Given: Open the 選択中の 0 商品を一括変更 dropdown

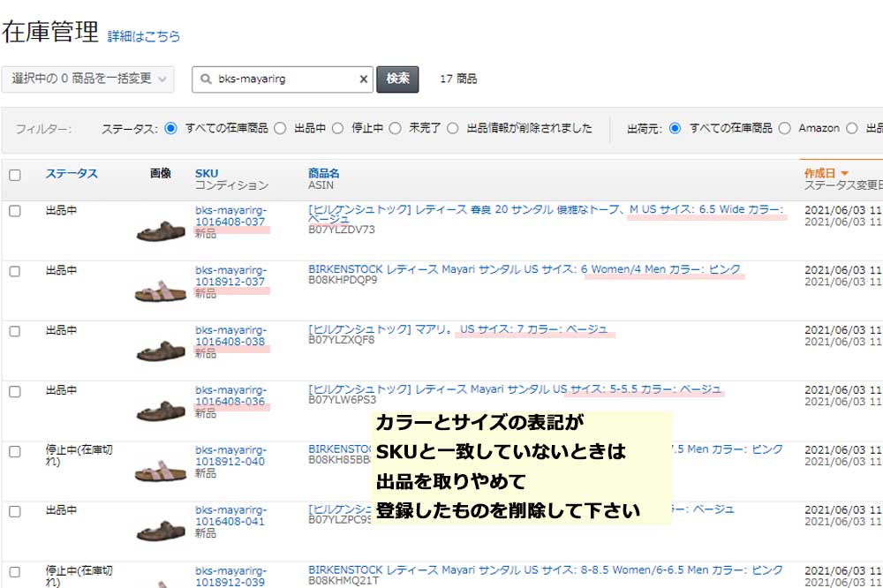Looking at the screenshot, I should tap(87, 79).
